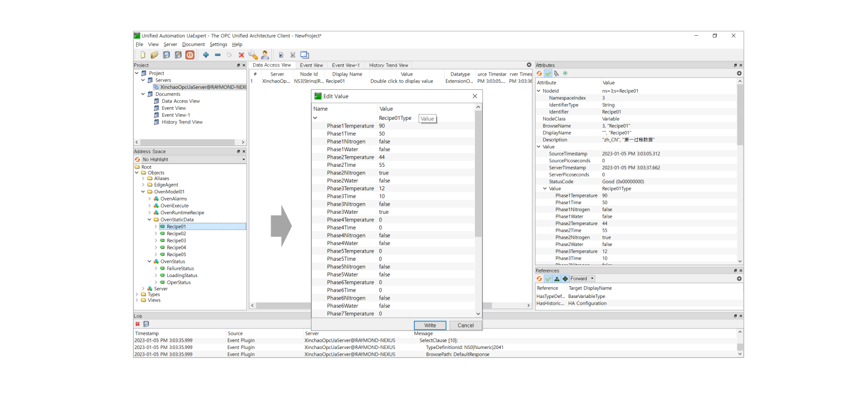Toggle the green checkmark in Attributes toolbar

548,73
